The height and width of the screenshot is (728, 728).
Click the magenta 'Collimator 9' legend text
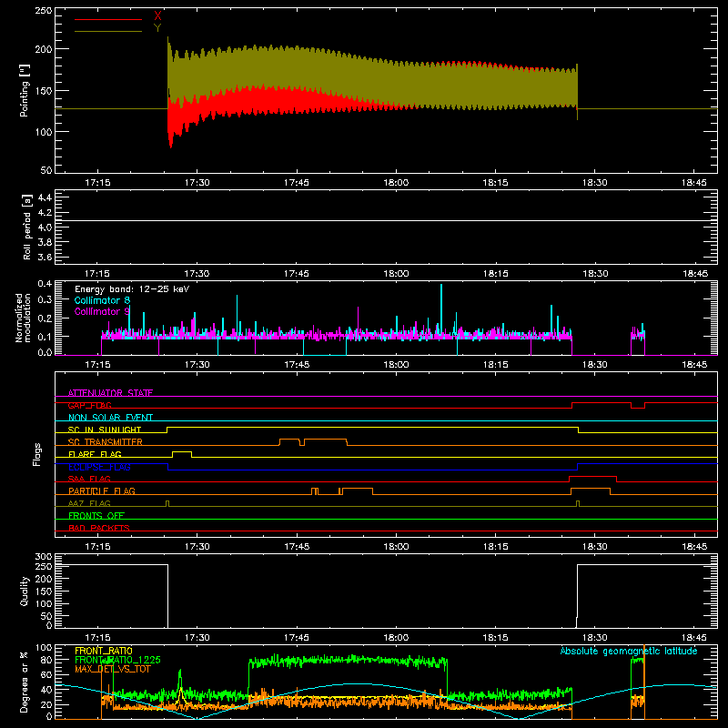coord(102,311)
